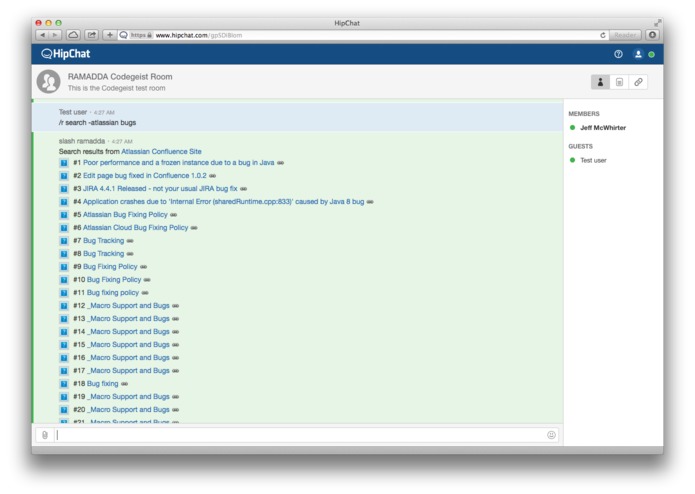Click page type icon beside result #19
Image resolution: width=695 pixels, height=494 pixels.
tap(64, 397)
